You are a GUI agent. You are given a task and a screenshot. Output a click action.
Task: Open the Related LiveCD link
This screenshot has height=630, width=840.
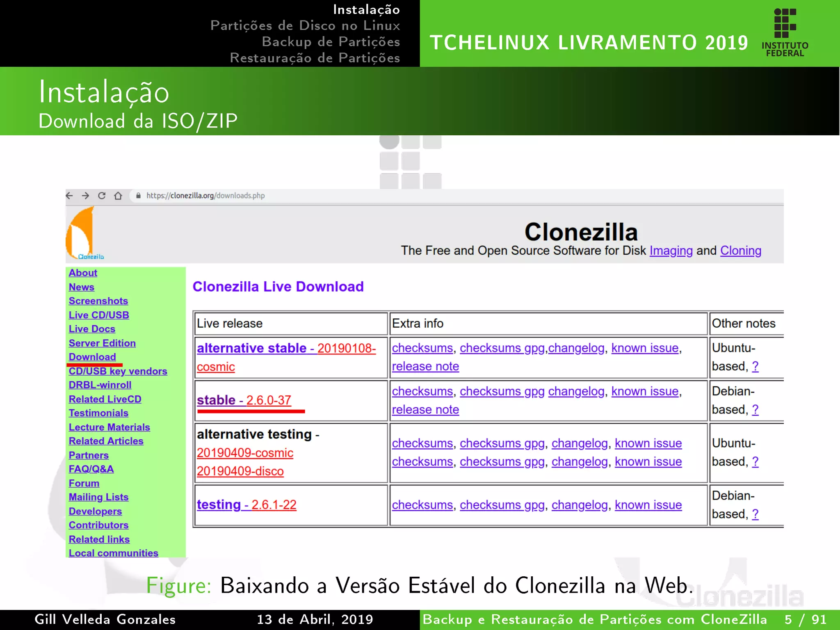click(x=105, y=399)
